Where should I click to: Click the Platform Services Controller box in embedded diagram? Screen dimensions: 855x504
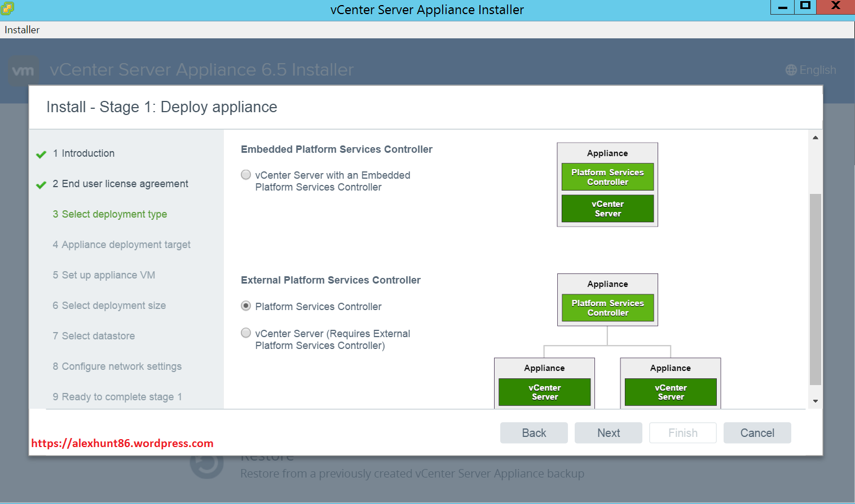607,177
